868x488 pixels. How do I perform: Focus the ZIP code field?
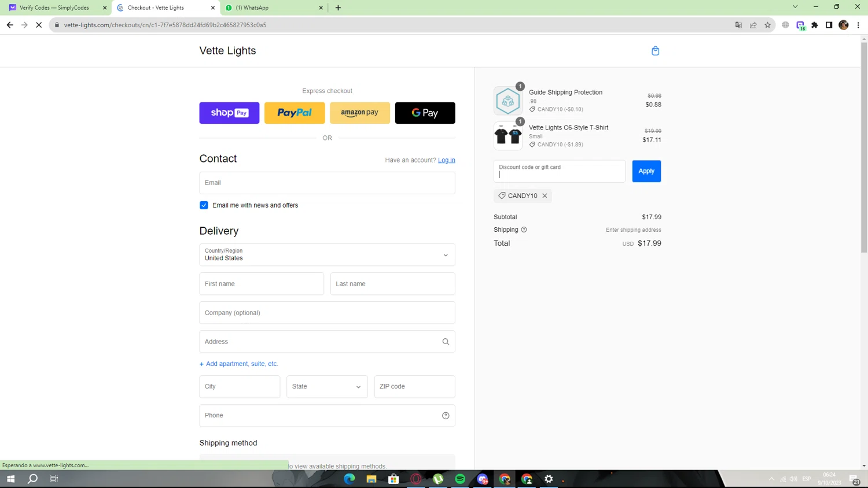pos(414,386)
